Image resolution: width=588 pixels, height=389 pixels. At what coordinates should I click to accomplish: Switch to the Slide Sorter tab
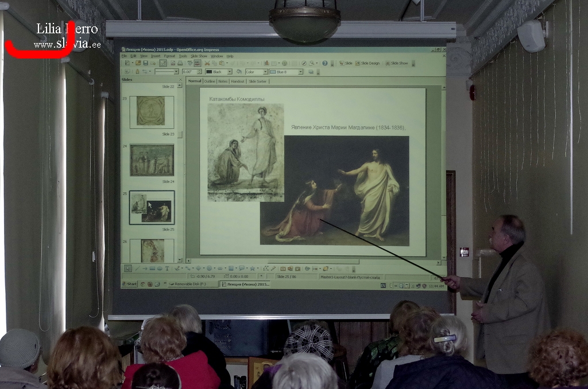pos(258,81)
